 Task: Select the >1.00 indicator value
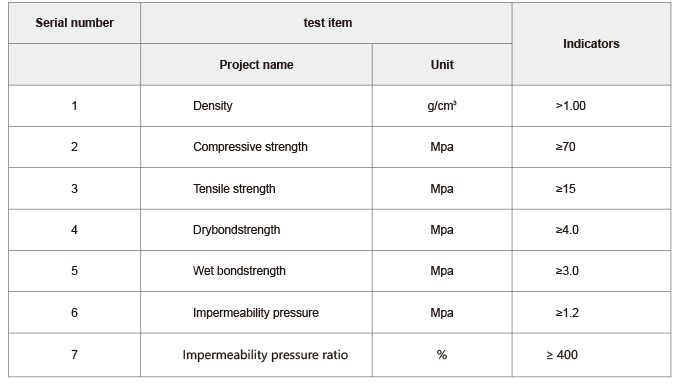[571, 106]
